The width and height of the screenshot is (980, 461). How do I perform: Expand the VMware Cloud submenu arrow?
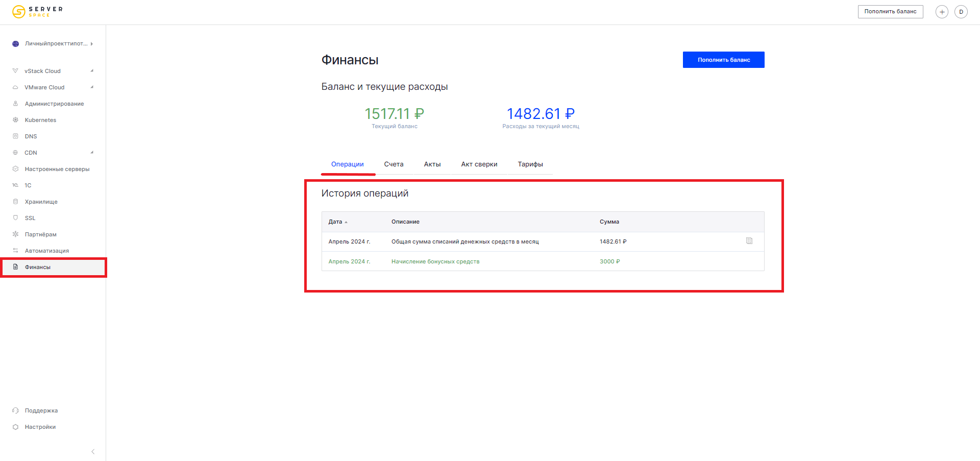click(92, 87)
